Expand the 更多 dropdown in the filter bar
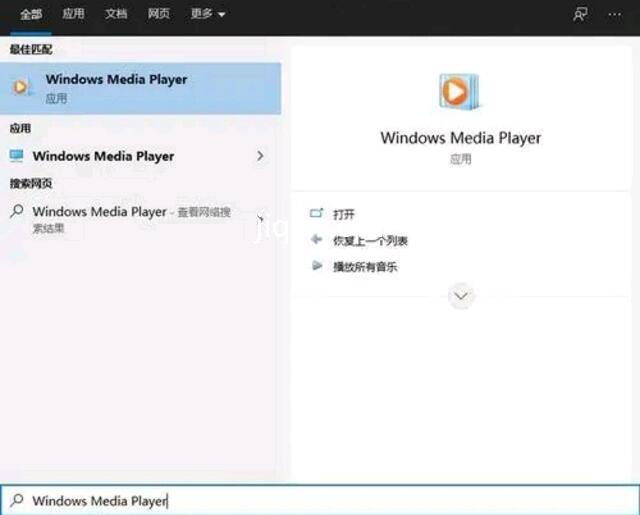The image size is (640, 515). (x=208, y=14)
